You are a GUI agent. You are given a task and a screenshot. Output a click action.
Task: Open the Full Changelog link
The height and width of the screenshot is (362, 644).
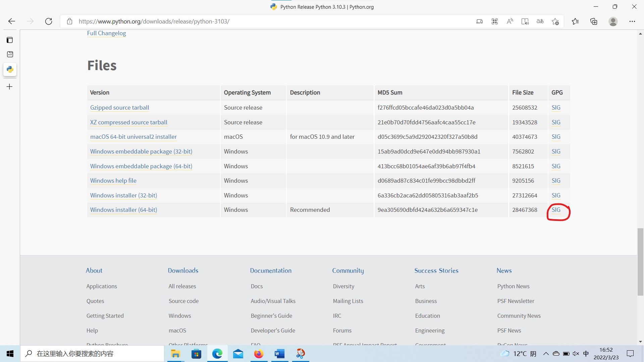[106, 33]
